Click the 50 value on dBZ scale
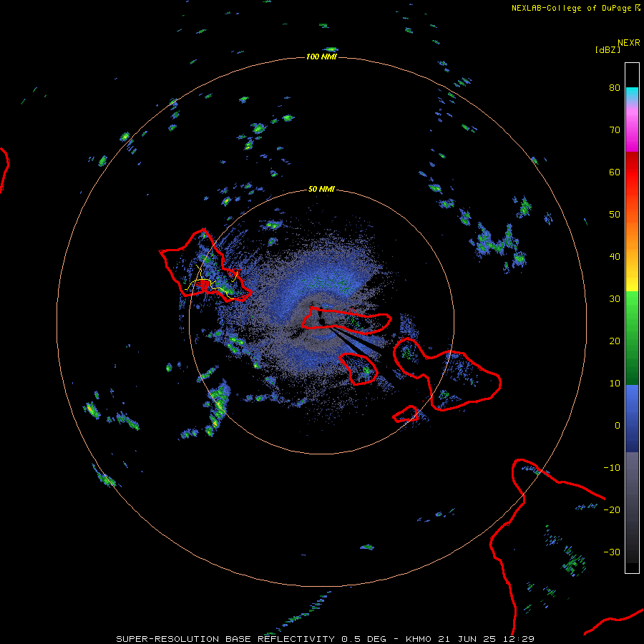644x644 pixels. point(615,214)
